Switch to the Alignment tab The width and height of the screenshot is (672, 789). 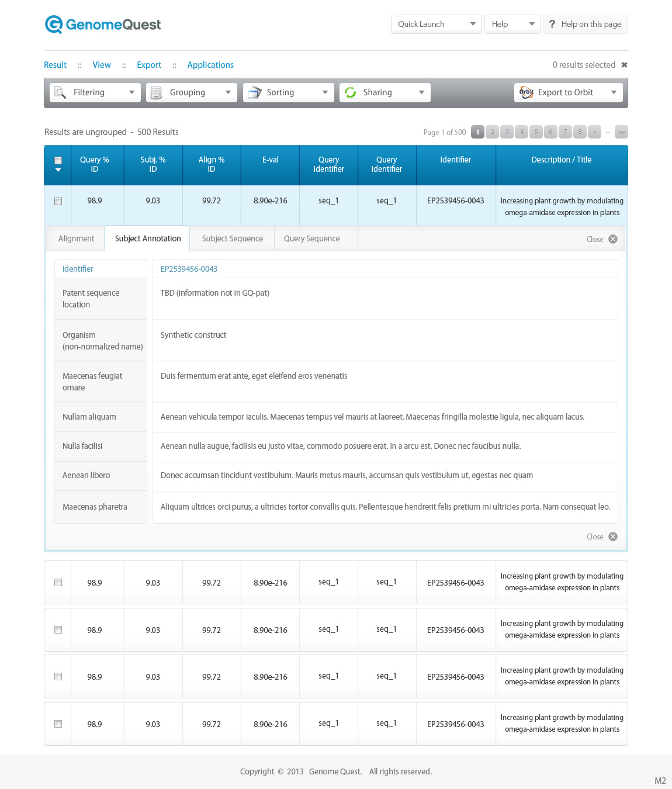(76, 238)
